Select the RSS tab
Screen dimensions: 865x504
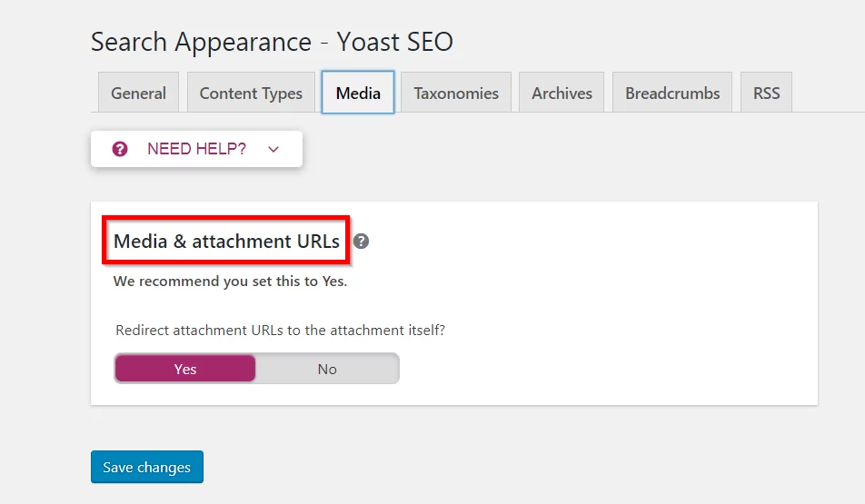click(766, 93)
